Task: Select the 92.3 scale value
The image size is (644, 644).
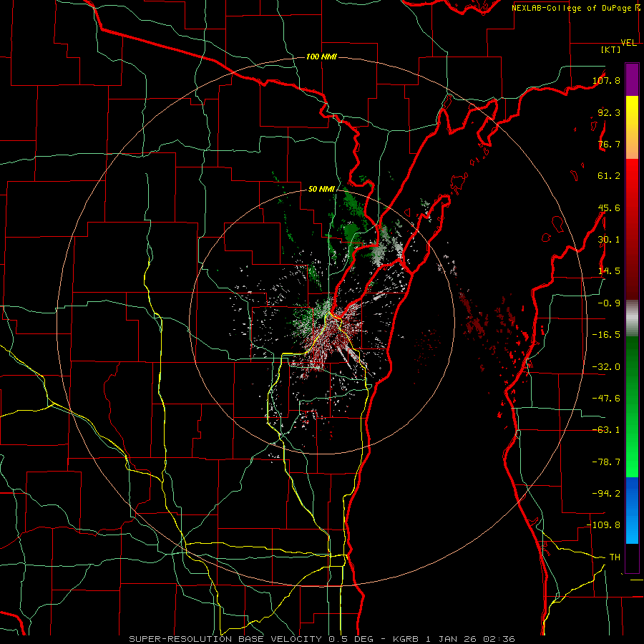Action: point(609,112)
